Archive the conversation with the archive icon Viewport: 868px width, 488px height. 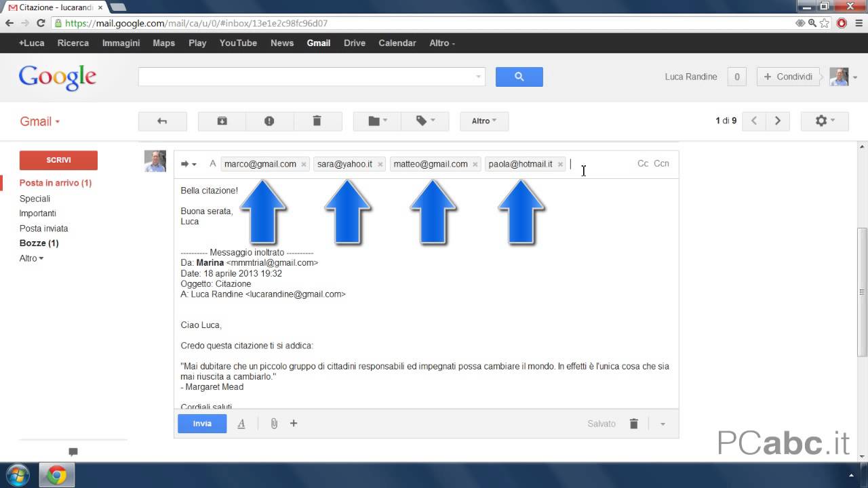(x=222, y=121)
